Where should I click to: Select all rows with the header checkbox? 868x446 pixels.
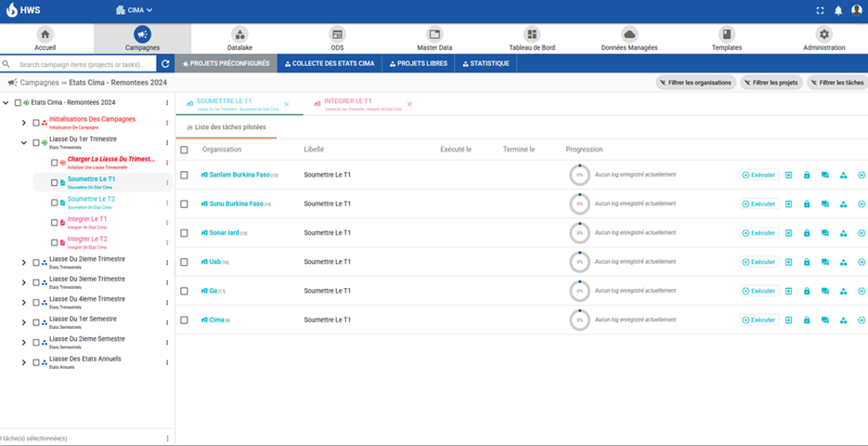[185, 149]
